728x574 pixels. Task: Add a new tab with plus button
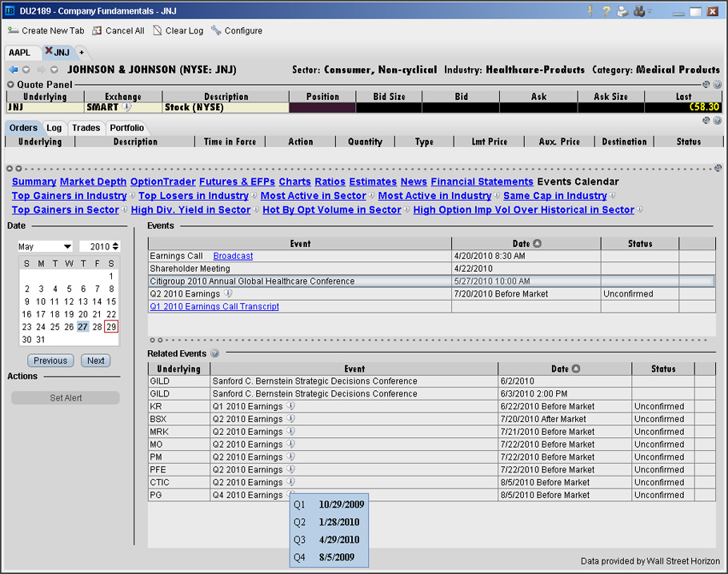coord(82,53)
